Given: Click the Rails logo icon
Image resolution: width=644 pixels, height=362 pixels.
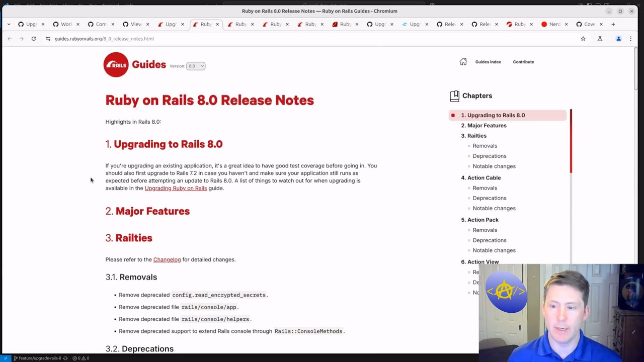Looking at the screenshot, I should tap(116, 65).
